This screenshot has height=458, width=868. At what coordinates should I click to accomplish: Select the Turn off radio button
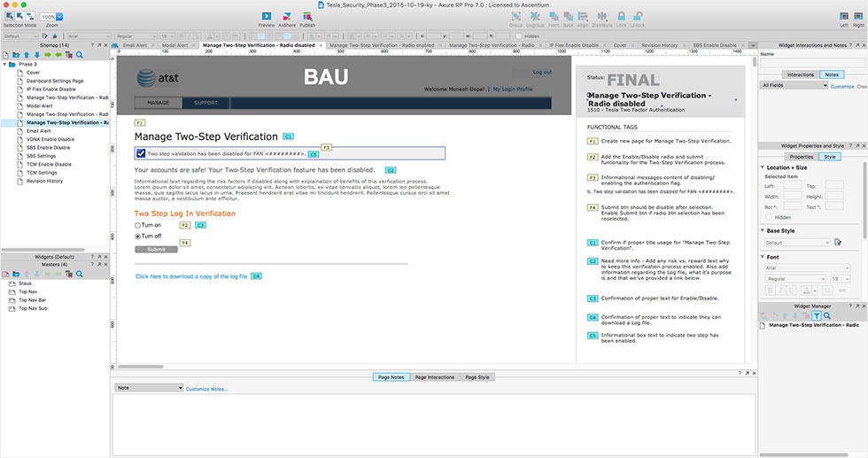[x=137, y=237]
